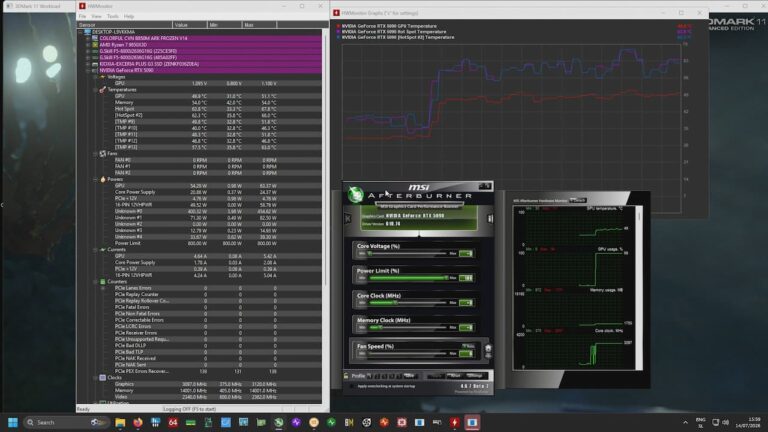Show hidden system tray icons
This screenshot has width=768, height=432.
[685, 422]
